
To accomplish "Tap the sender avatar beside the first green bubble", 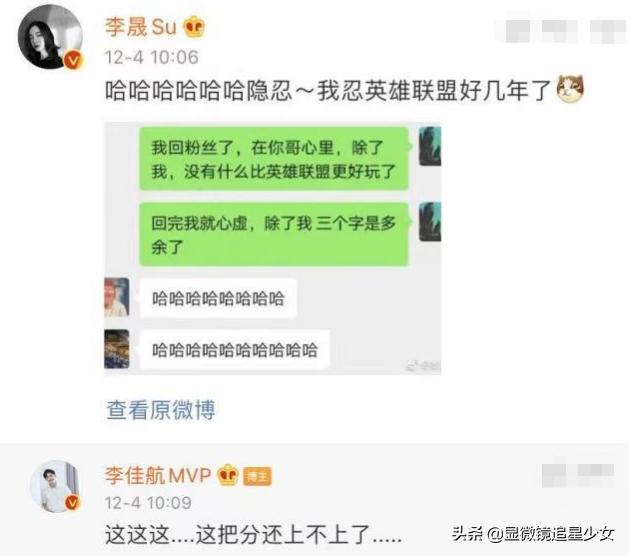I will (430, 146).
